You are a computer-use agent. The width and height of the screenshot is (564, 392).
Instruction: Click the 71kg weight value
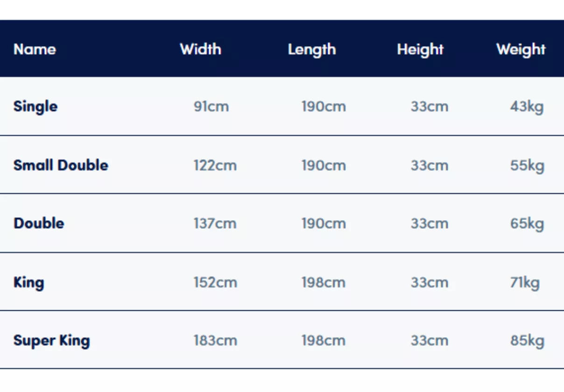pos(525,282)
